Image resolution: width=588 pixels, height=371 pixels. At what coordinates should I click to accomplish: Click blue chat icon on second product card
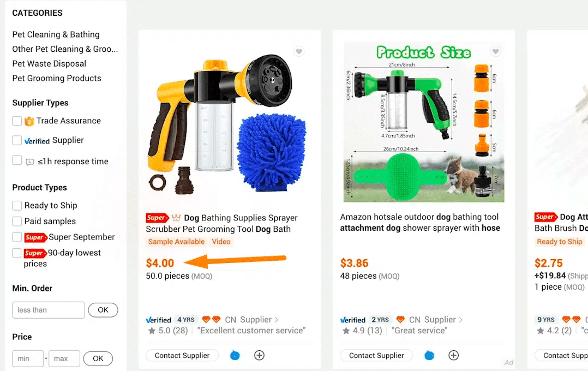pyautogui.click(x=429, y=355)
